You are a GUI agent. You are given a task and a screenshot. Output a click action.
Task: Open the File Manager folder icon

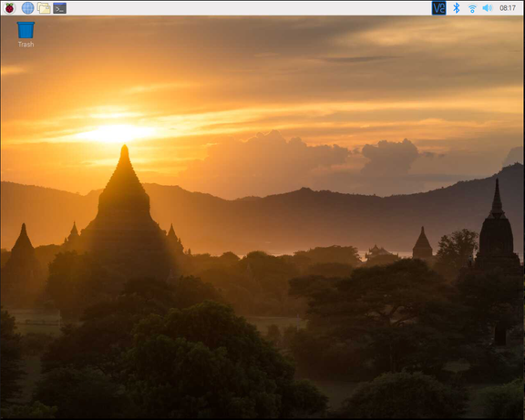(x=44, y=7)
